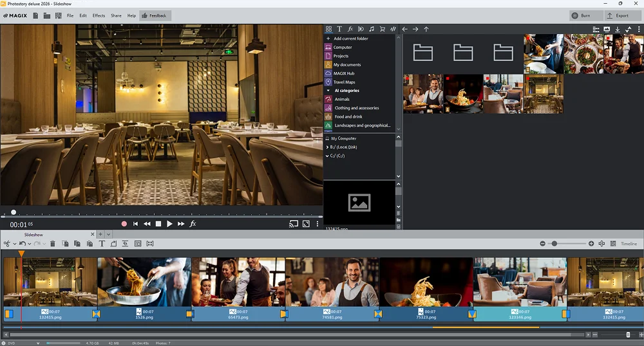644x346 pixels.
Task: Open the Store cart icon in Media Pool
Action: [383, 29]
